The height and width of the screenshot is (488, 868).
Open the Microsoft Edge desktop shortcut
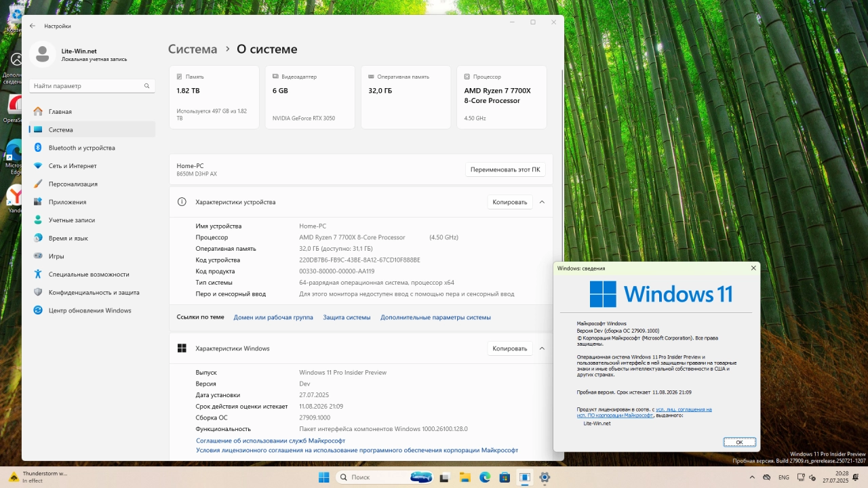[14, 157]
